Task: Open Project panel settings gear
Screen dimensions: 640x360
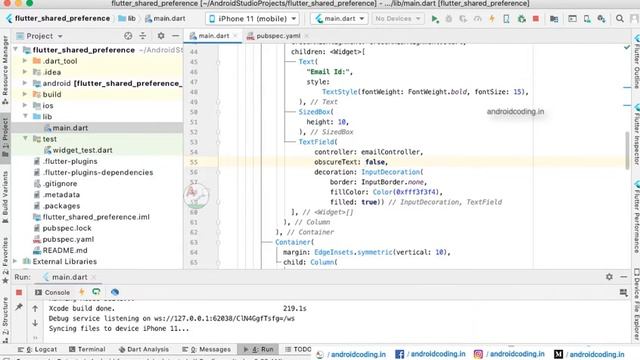Action: 161,36
